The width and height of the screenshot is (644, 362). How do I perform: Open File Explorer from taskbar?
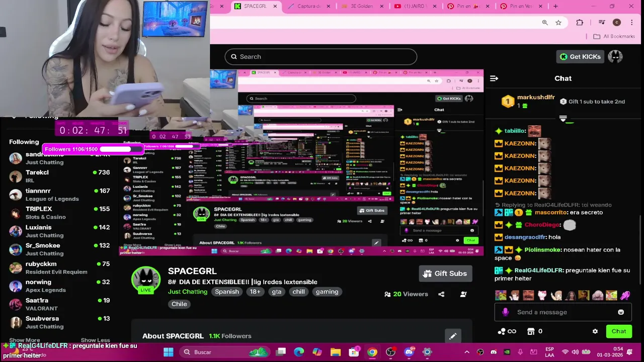point(336,352)
